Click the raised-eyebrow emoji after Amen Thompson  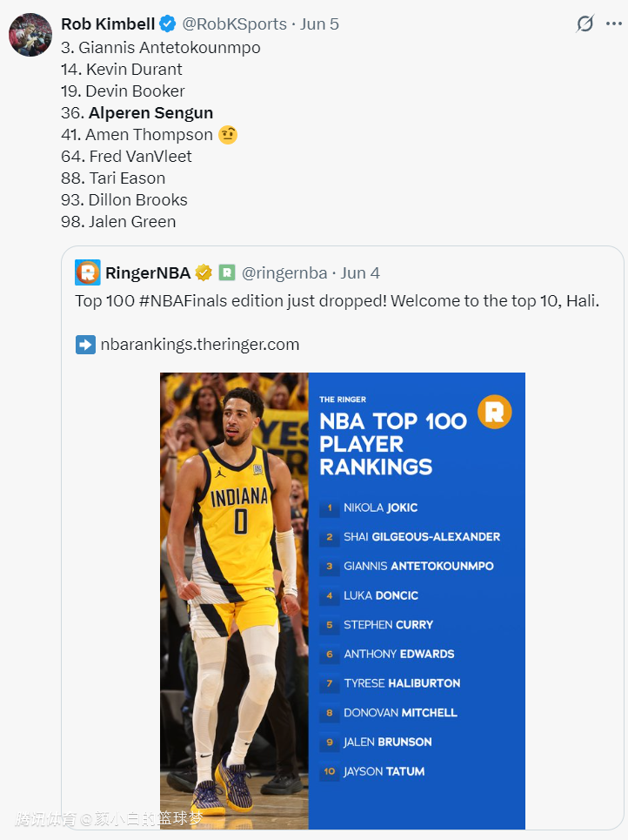229,135
